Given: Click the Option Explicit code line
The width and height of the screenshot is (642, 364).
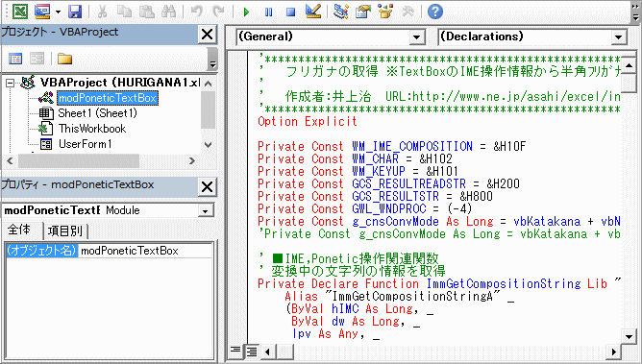Looking at the screenshot, I should click(x=308, y=121).
